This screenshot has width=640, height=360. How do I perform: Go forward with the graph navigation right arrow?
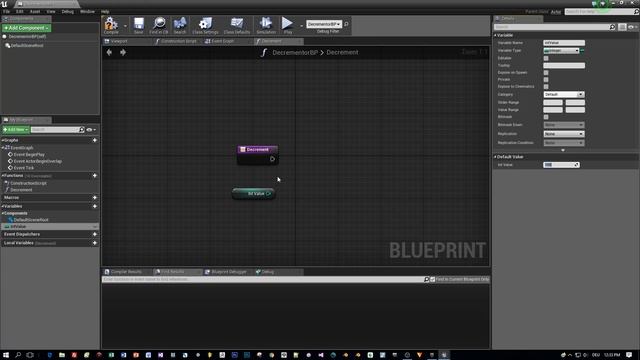(x=123, y=52)
